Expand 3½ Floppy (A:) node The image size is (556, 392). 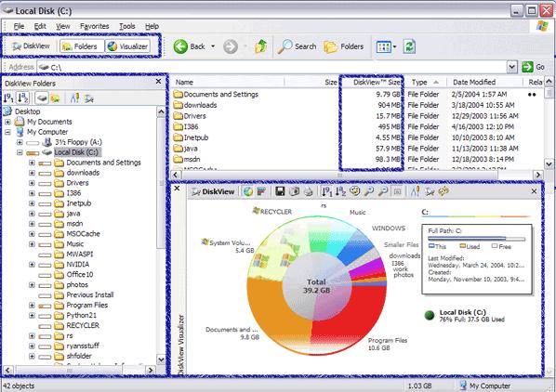tap(20, 142)
